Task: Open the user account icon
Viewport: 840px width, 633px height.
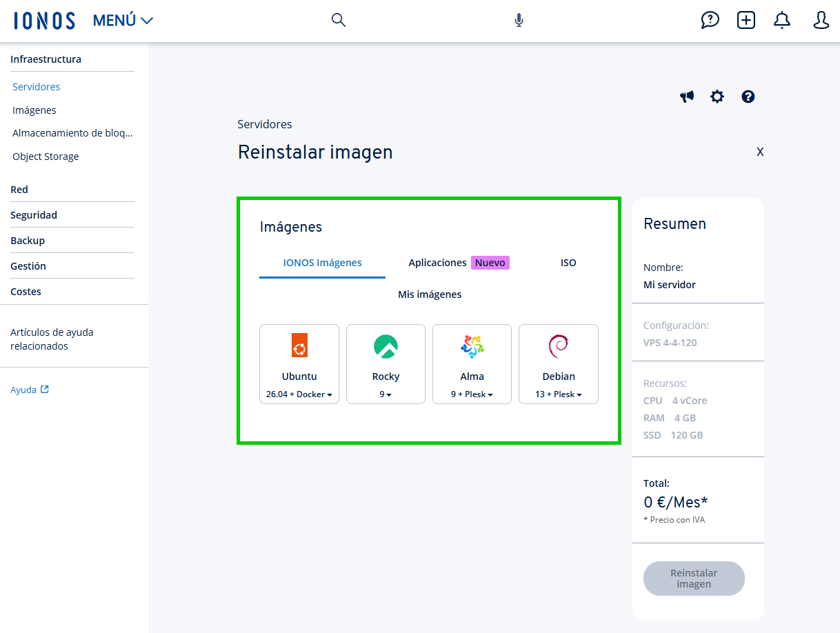Action: click(x=821, y=20)
